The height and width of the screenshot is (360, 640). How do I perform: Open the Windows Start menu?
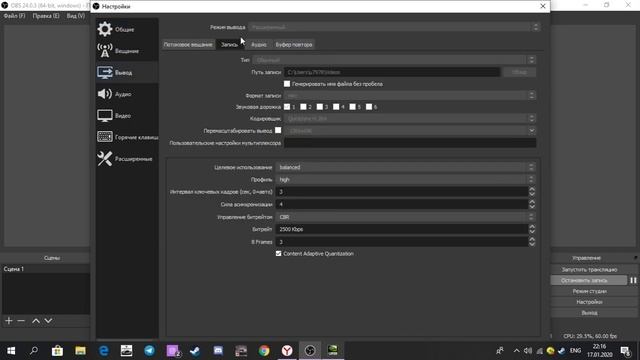11,351
